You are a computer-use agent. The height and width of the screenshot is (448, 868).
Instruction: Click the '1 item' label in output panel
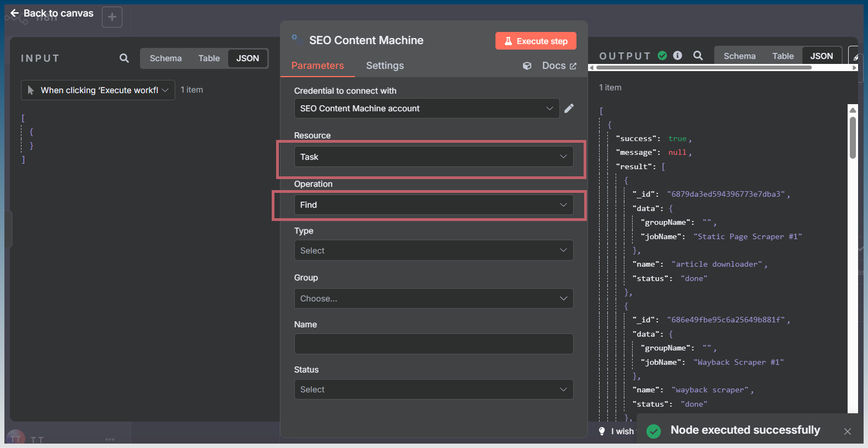click(x=610, y=88)
